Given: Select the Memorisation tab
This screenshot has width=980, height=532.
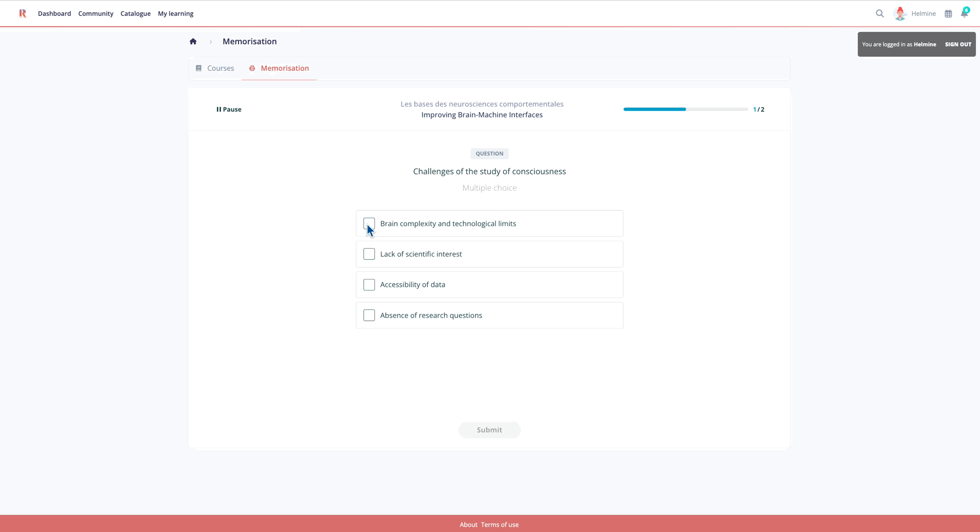Looking at the screenshot, I should (x=279, y=68).
